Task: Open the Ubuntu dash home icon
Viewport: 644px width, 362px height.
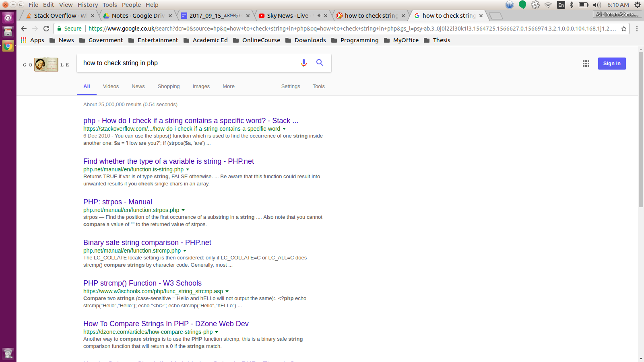Action: [x=8, y=17]
